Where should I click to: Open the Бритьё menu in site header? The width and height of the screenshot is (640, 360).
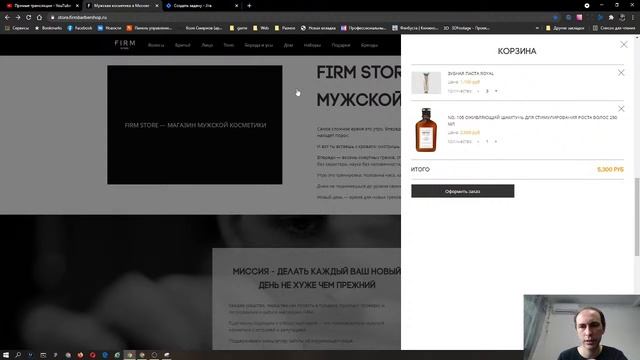click(x=182, y=45)
